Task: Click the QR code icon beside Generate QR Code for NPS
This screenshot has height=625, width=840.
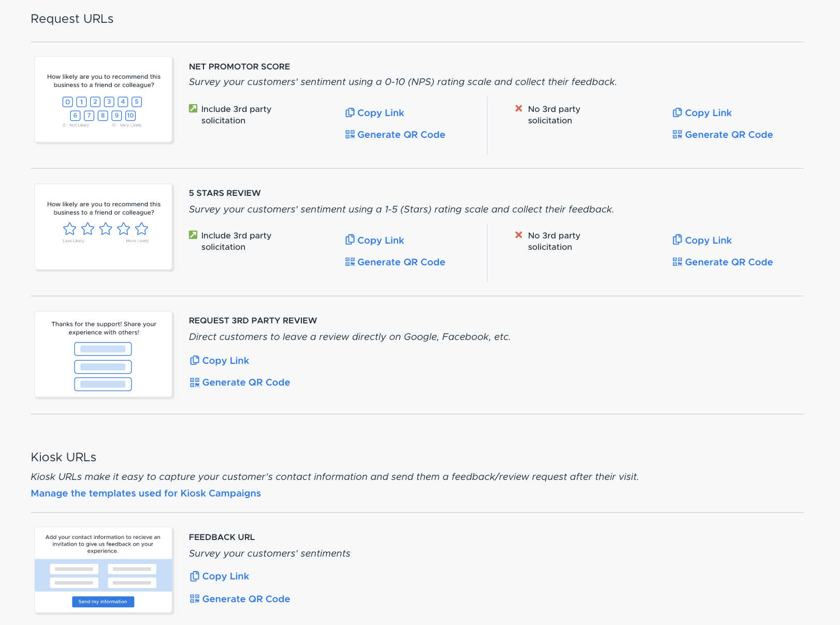Action: point(350,134)
